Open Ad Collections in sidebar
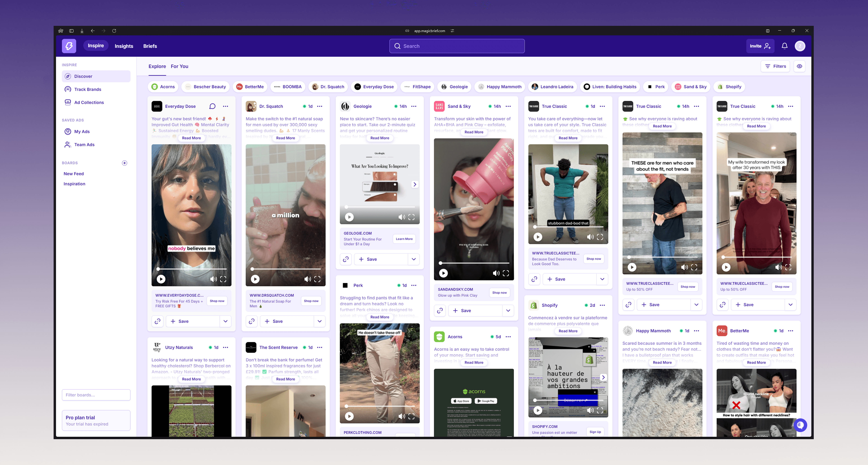Image resolution: width=868 pixels, height=465 pixels. click(x=96, y=102)
